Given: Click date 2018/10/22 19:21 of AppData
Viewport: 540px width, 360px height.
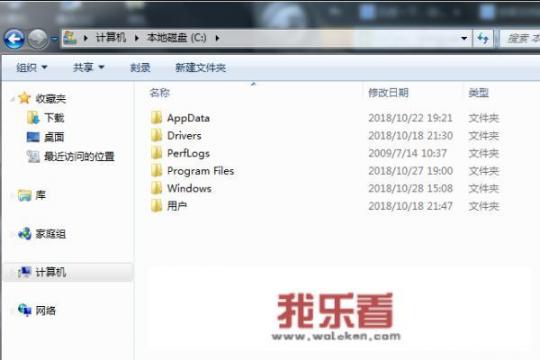Looking at the screenshot, I should point(410,118).
